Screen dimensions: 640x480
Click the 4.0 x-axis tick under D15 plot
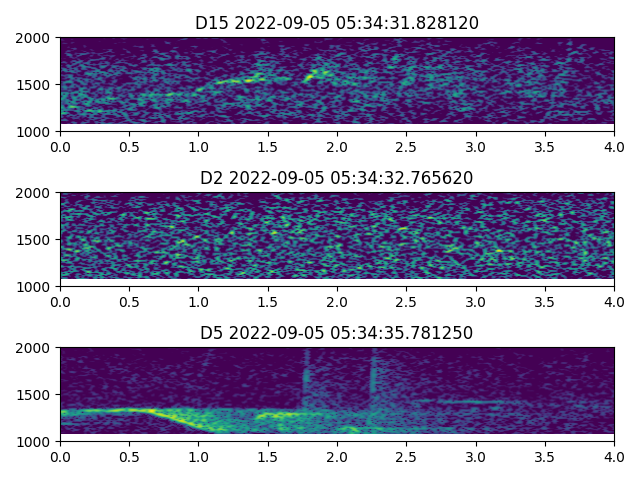point(614,146)
